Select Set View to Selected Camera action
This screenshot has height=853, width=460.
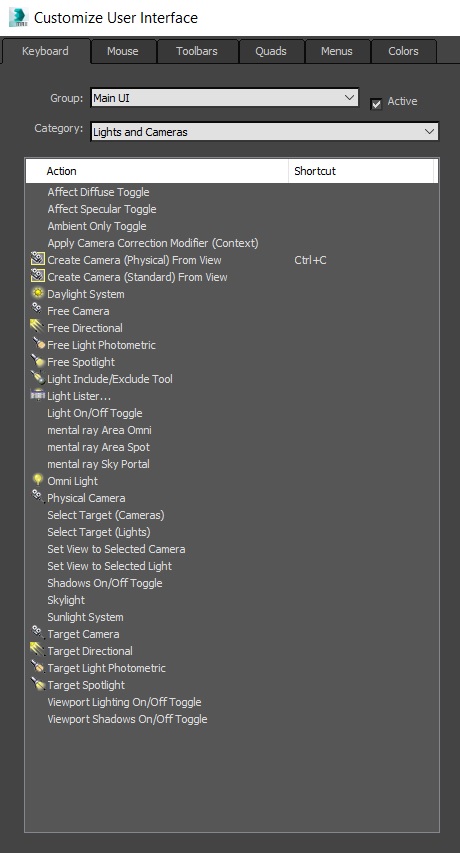116,549
